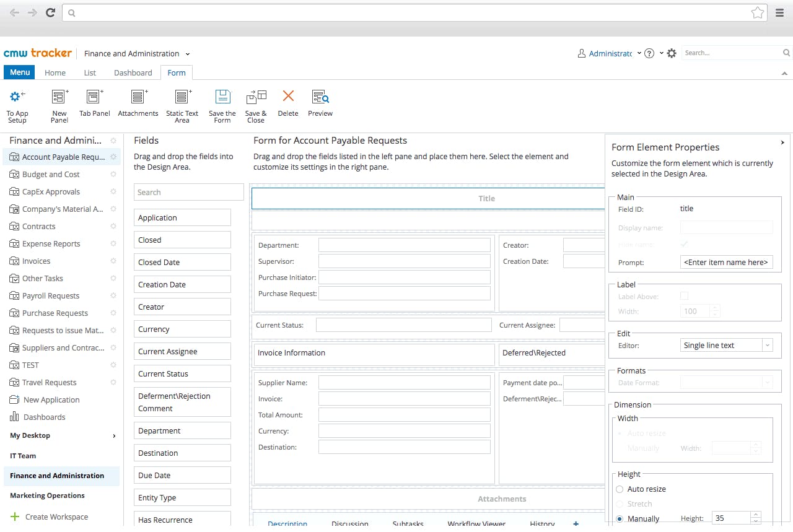Click the gear next to Contracts

[x=113, y=227]
